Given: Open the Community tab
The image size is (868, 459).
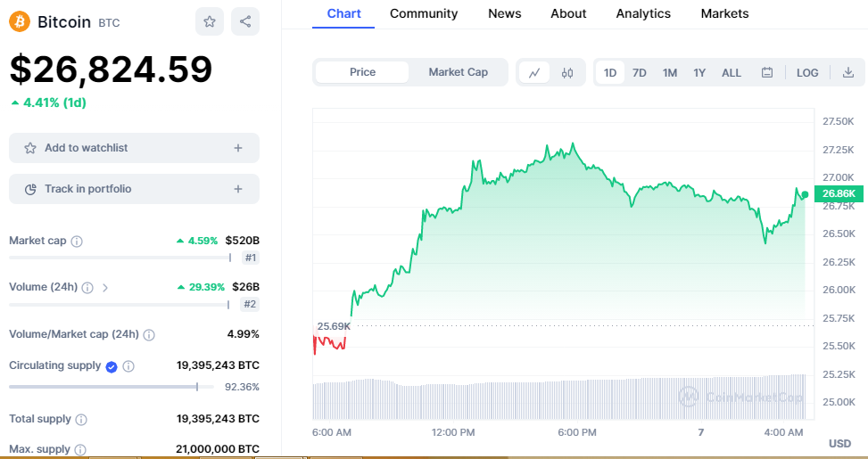Looking at the screenshot, I should [x=424, y=13].
